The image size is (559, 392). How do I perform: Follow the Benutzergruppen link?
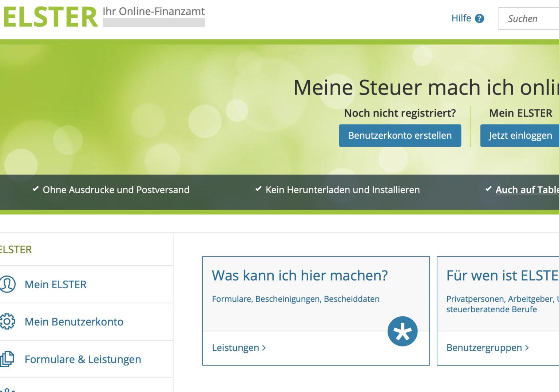(484, 348)
